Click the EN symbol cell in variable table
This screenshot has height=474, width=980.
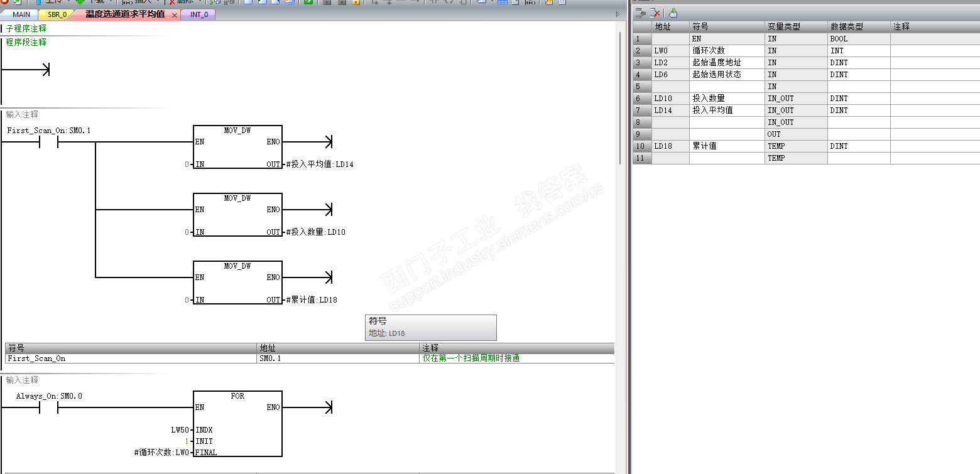coord(727,39)
